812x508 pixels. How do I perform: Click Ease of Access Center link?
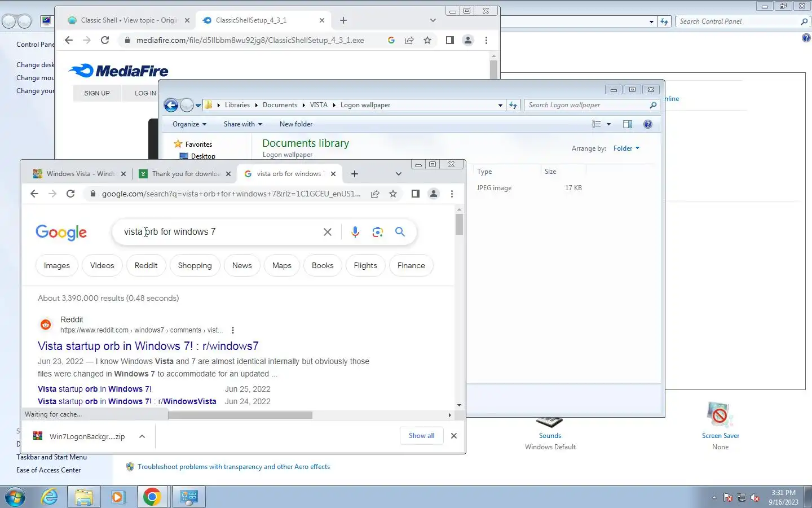pos(48,470)
